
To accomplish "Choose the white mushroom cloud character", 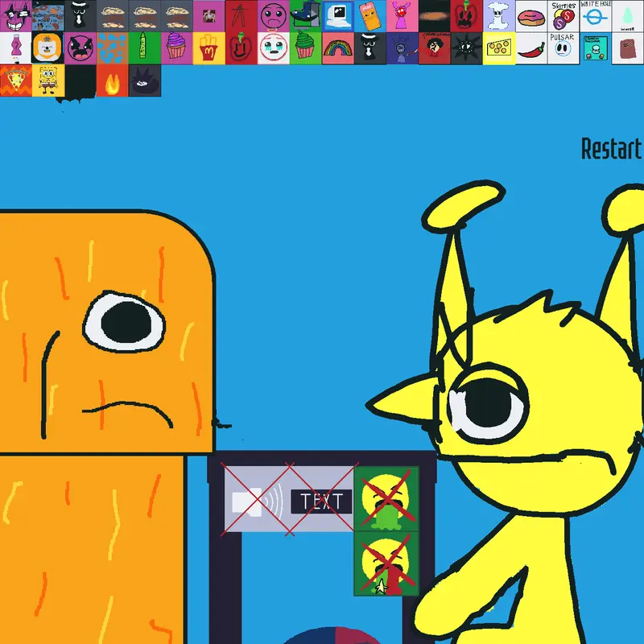I will [498, 16].
